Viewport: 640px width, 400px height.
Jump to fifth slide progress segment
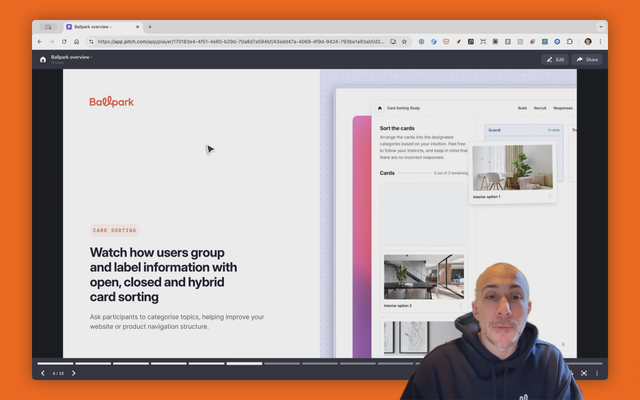point(207,363)
